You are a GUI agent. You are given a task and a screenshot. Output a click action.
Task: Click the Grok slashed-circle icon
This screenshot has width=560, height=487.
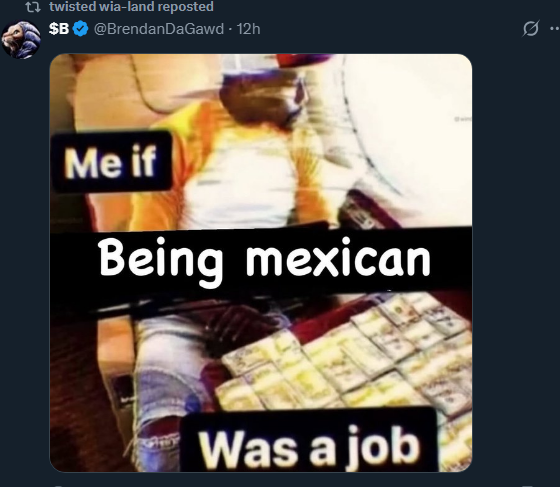[530, 29]
